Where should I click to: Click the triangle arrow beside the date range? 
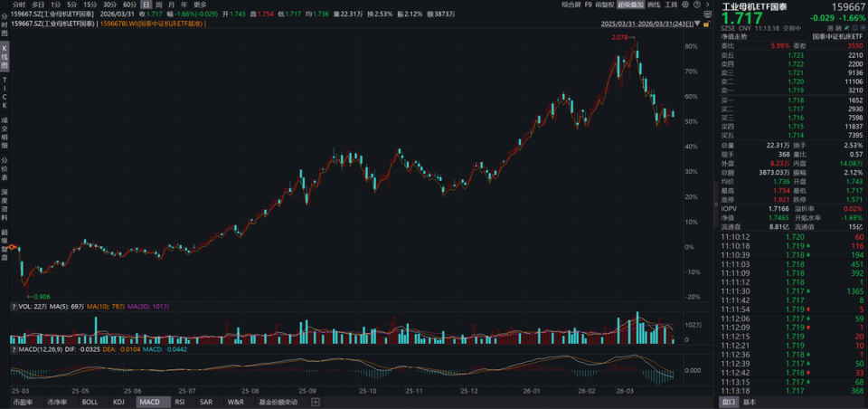(697, 24)
